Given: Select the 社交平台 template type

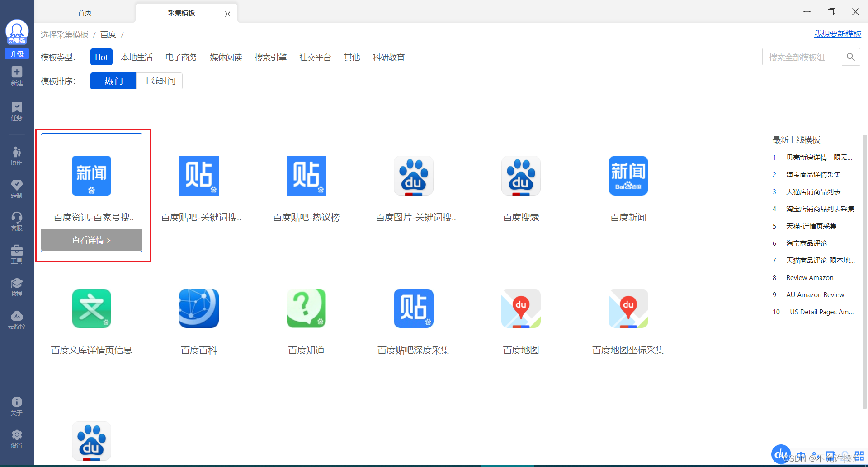Looking at the screenshot, I should click(315, 57).
